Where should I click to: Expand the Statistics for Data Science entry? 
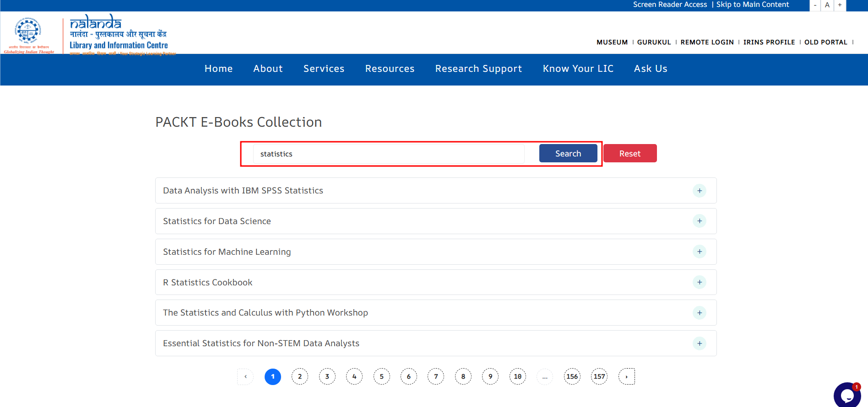pyautogui.click(x=699, y=221)
